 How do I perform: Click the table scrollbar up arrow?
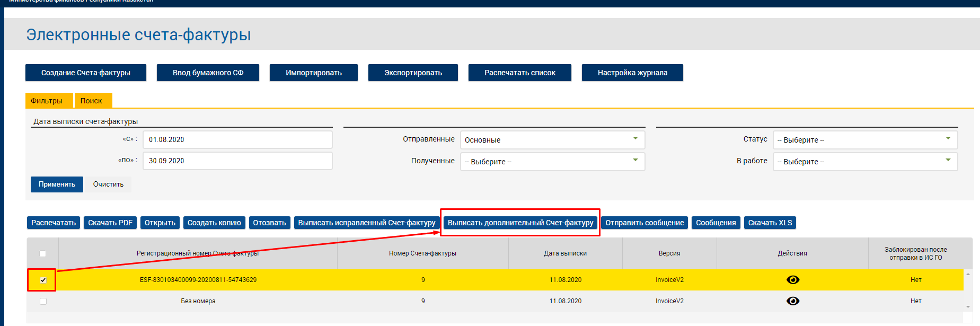click(x=968, y=274)
